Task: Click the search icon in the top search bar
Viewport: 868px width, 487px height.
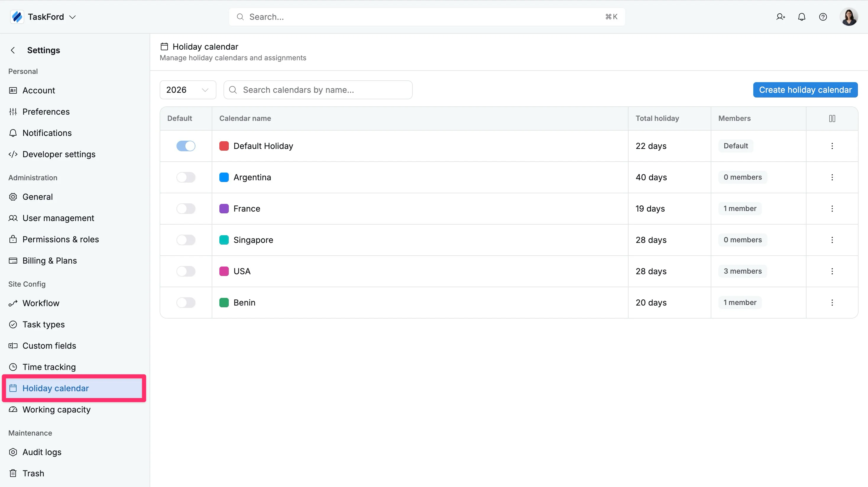Action: (x=240, y=17)
